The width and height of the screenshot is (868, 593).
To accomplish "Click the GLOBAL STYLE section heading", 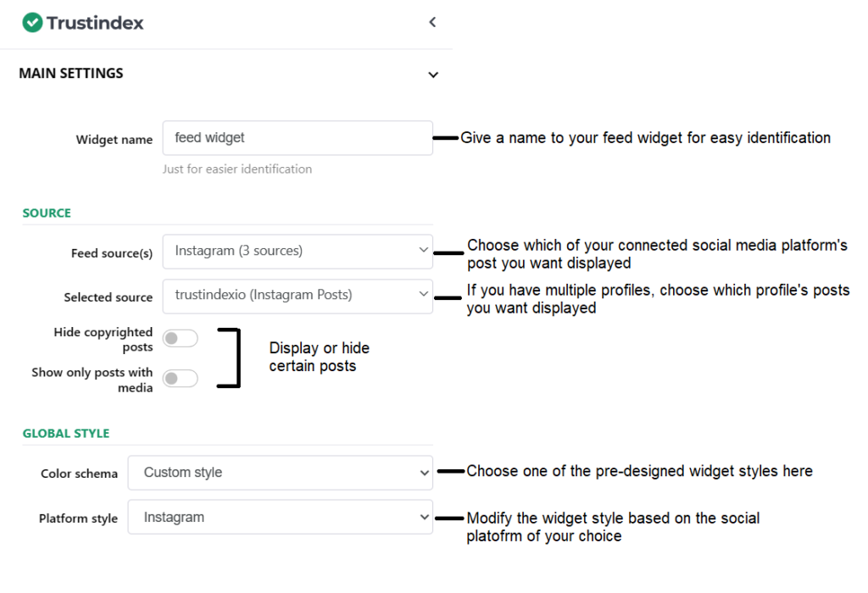I will (x=66, y=434).
